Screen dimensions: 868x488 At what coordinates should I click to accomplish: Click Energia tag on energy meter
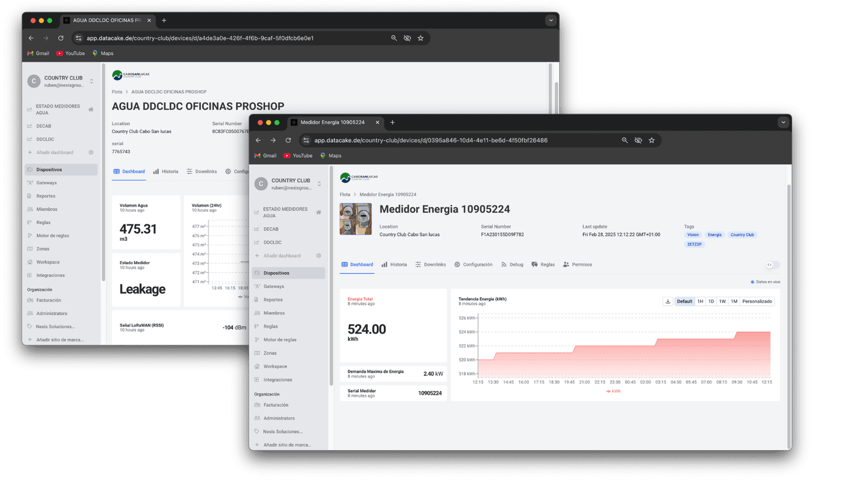click(x=714, y=235)
